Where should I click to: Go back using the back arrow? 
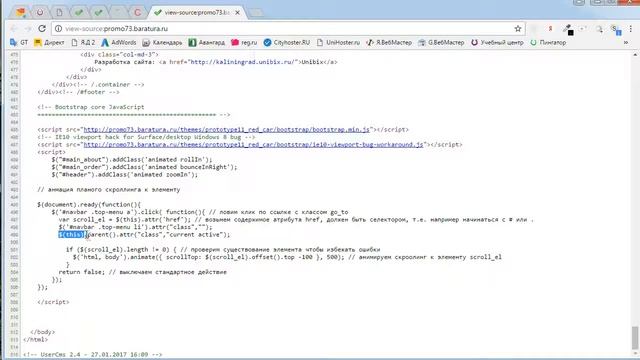click(x=13, y=29)
